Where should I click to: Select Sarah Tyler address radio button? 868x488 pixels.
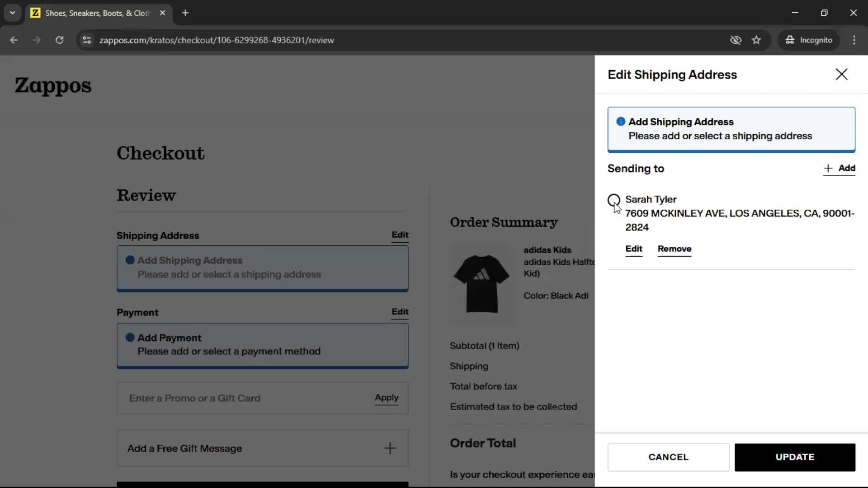point(614,200)
